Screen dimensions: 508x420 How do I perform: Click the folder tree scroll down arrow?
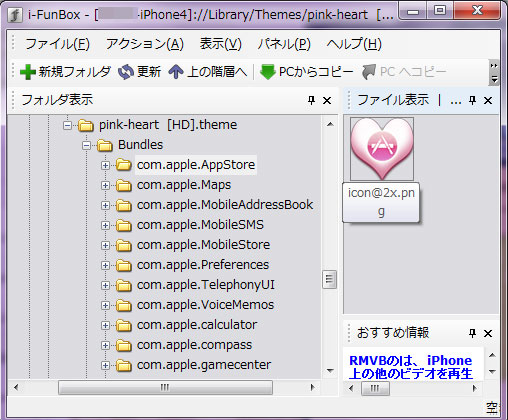pyautogui.click(x=330, y=370)
